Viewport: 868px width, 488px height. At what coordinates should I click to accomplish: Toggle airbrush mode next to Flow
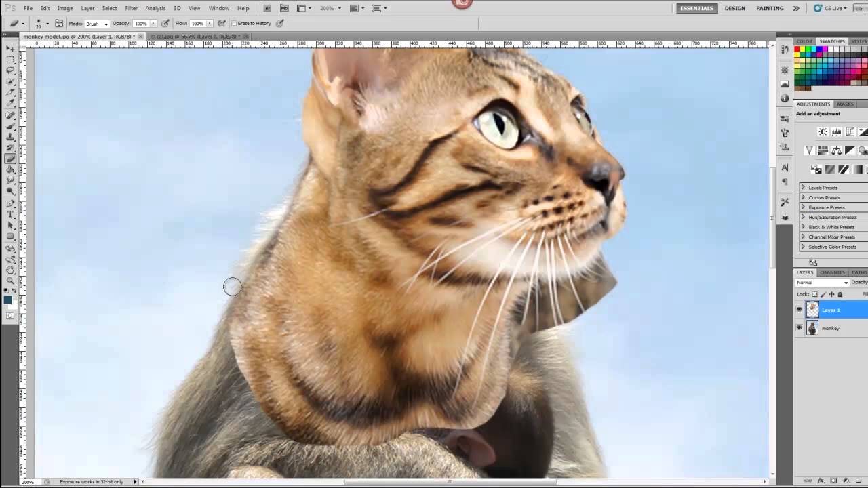pos(222,23)
